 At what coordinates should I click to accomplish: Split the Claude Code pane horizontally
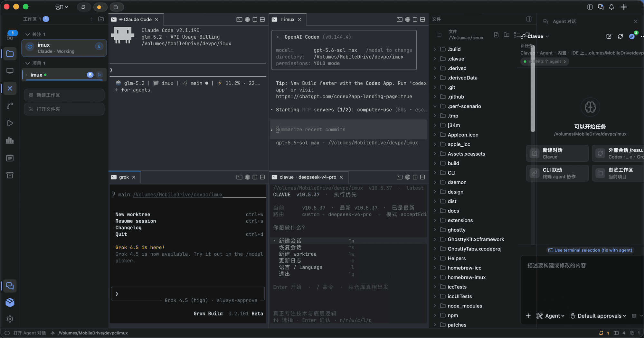click(x=262, y=20)
